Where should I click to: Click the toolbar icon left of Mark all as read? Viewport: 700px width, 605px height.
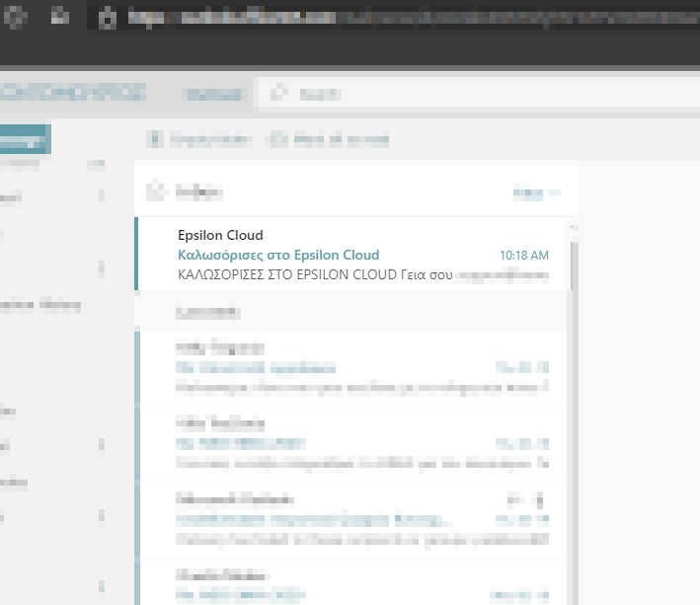pos(154,140)
